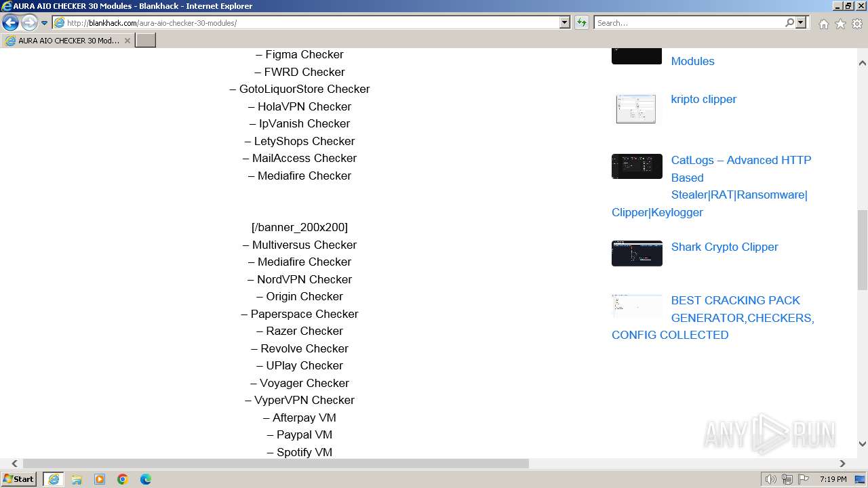Launch the Edge taskbar icon

click(146, 479)
